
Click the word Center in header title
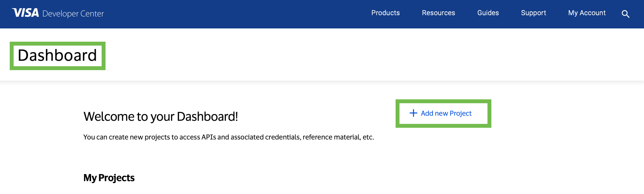pyautogui.click(x=92, y=14)
